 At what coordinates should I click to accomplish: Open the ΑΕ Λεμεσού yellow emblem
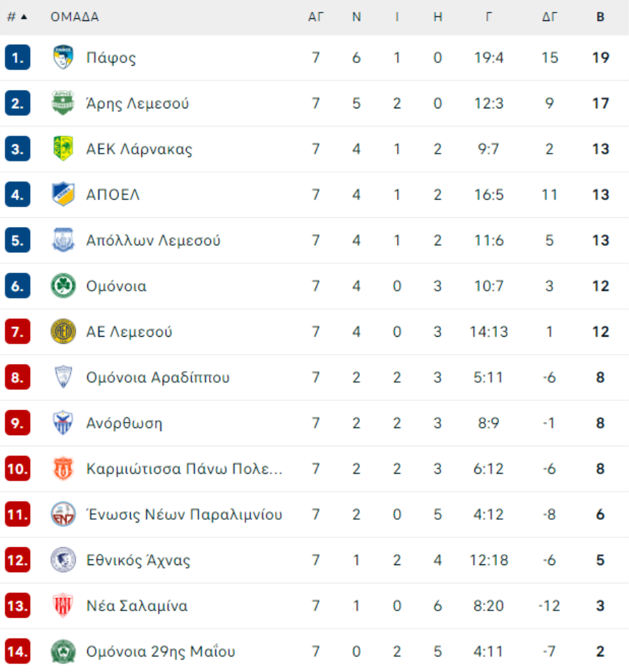pos(63,331)
